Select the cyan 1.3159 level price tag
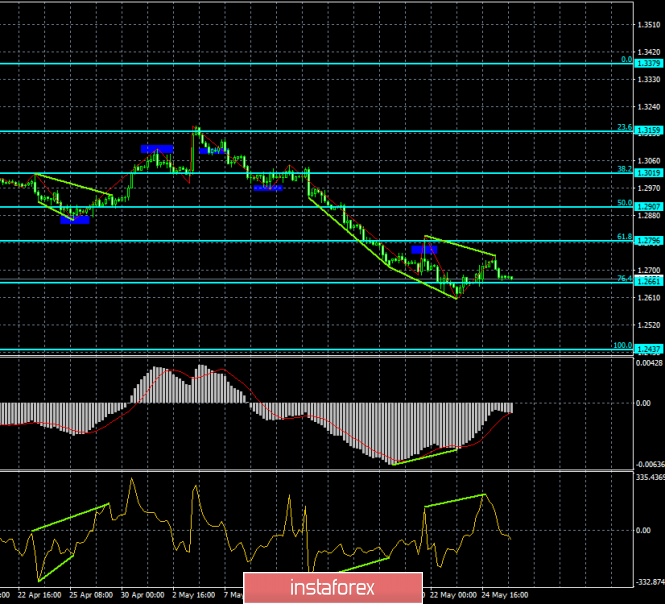Image resolution: width=665 pixels, height=604 pixels. click(x=649, y=130)
